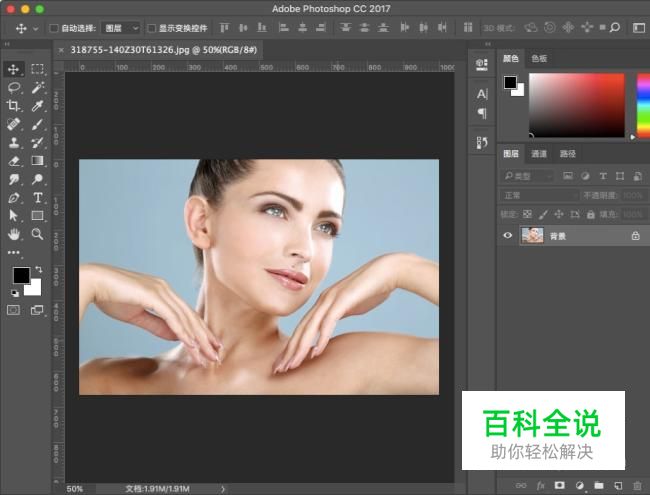Pick the Eyedropper tool
The height and width of the screenshot is (495, 650).
coord(37,106)
